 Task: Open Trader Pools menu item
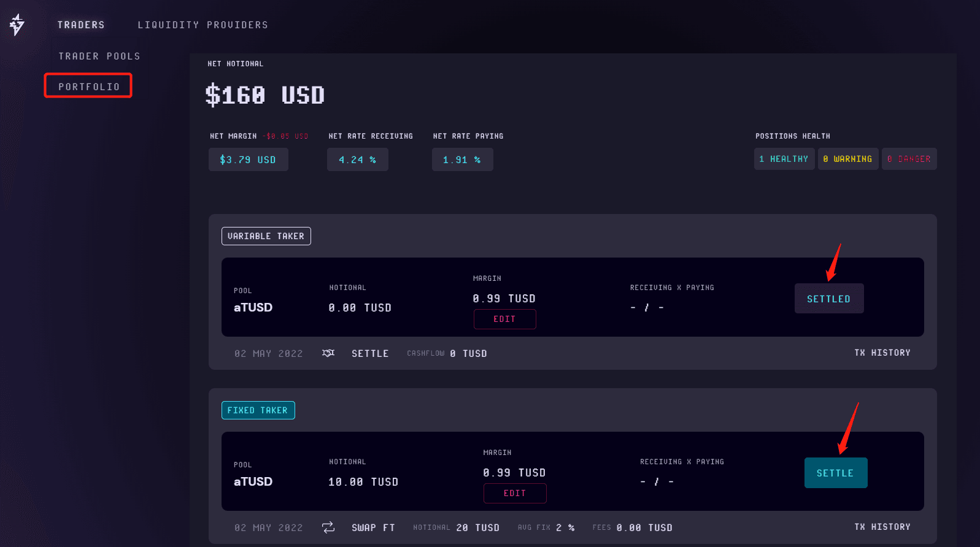coord(99,56)
